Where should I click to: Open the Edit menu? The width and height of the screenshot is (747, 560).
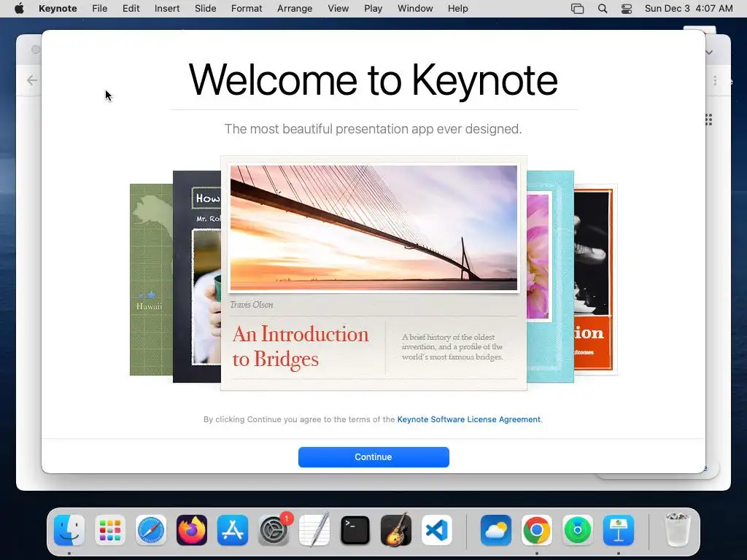point(131,9)
